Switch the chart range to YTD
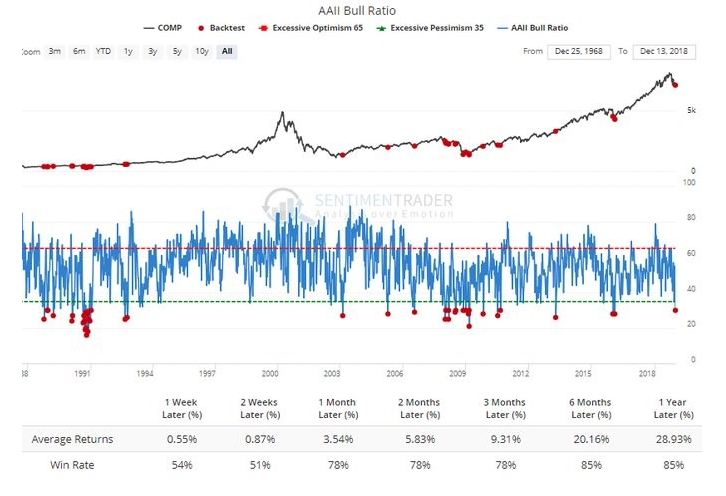726x496 pixels. click(x=103, y=51)
